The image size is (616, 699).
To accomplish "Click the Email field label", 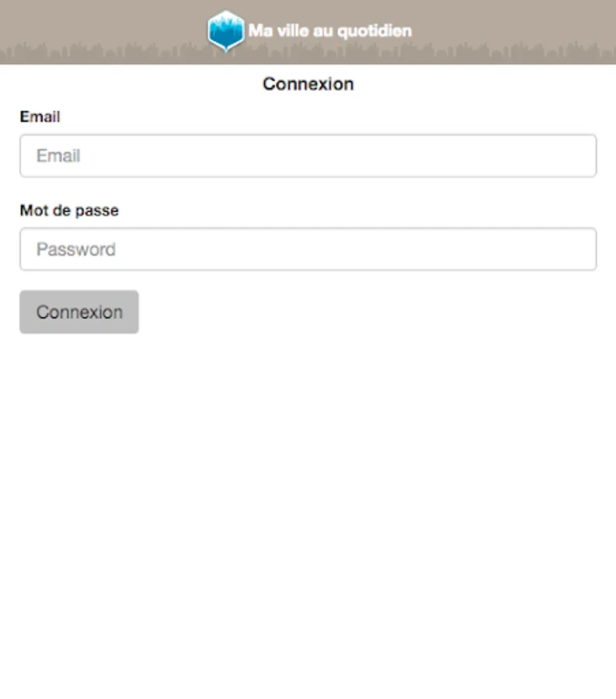I will [40, 116].
